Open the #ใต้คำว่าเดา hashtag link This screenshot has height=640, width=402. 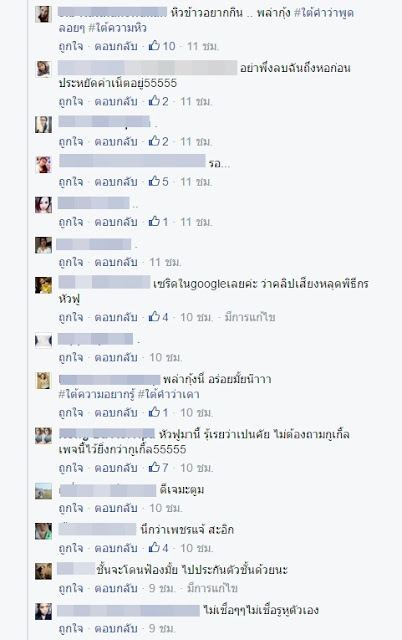point(168,395)
